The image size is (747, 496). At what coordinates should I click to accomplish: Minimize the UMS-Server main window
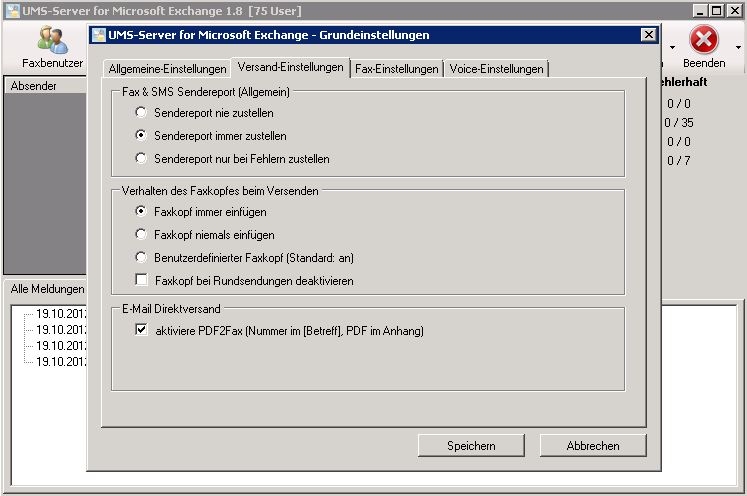[699, 10]
